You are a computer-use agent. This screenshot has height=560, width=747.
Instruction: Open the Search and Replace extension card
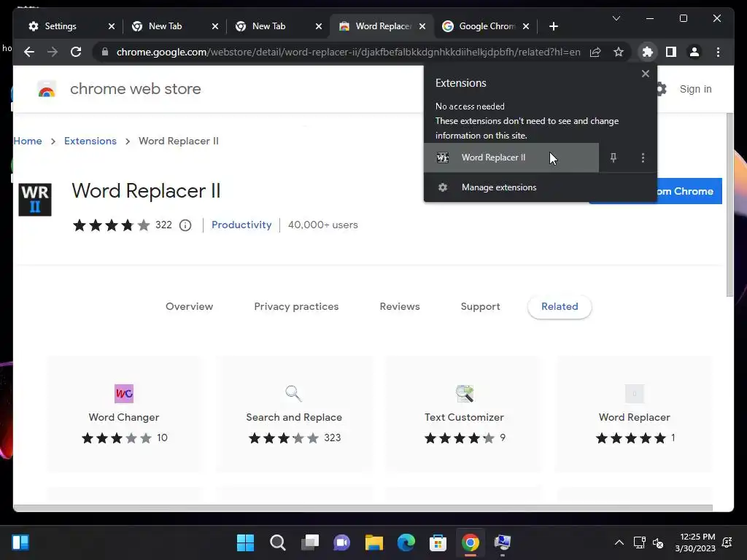click(x=294, y=413)
